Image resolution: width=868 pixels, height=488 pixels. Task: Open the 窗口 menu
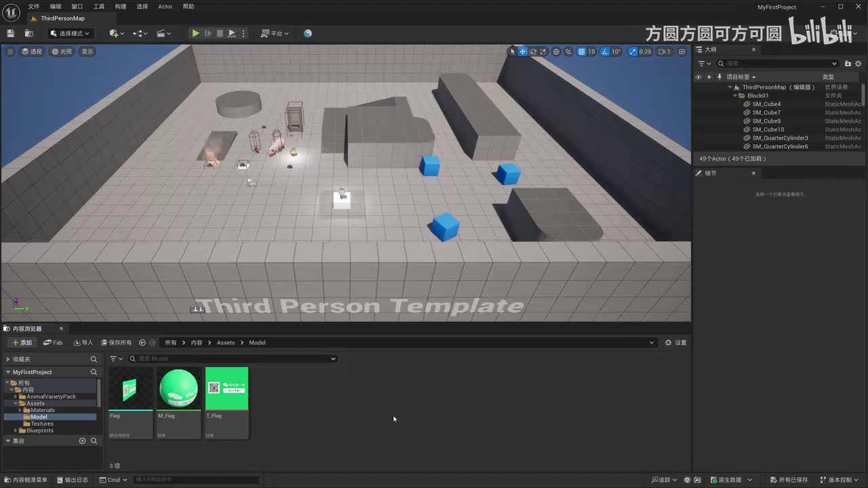[77, 7]
